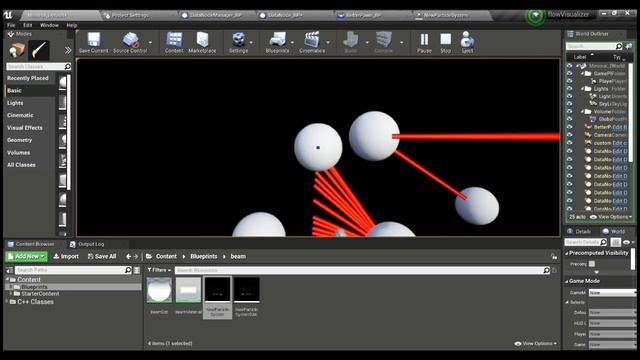This screenshot has height=360, width=640.
Task: Click the Save All button
Action: (102, 256)
